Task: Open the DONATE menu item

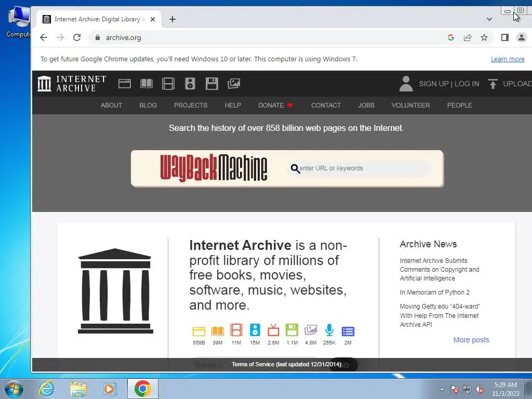Action: pyautogui.click(x=275, y=105)
